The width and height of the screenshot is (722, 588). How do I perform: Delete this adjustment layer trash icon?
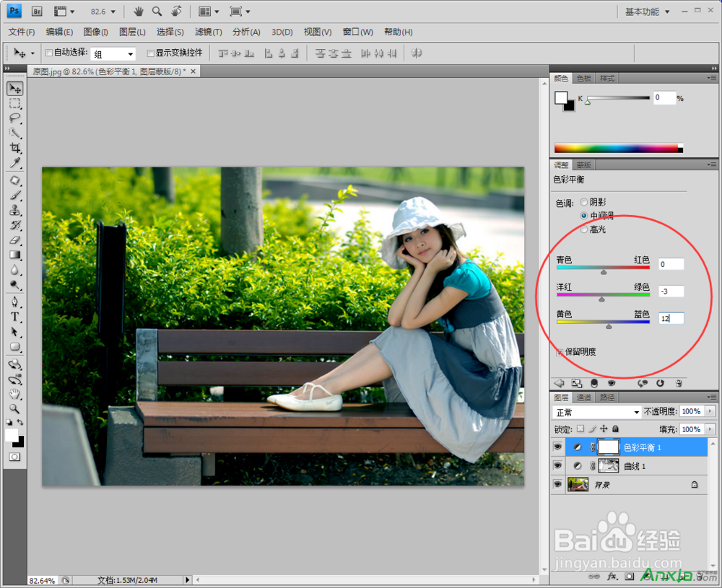coord(678,383)
